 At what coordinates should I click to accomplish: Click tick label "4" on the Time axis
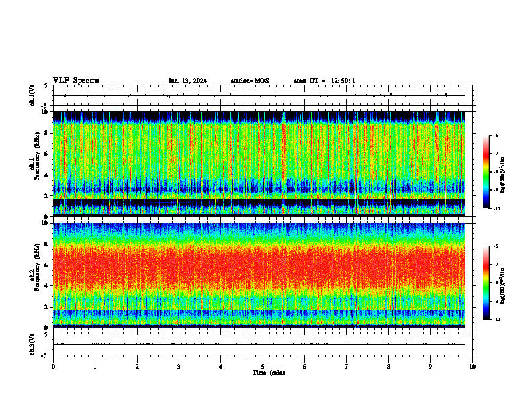click(x=221, y=367)
